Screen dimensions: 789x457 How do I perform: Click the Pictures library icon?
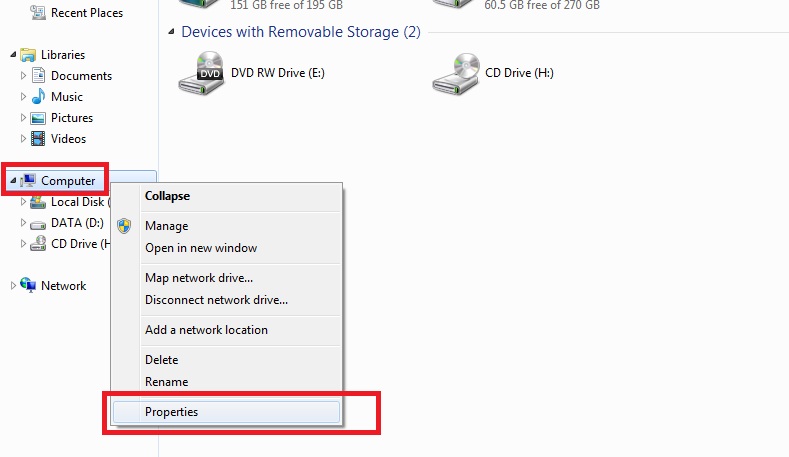click(x=38, y=118)
